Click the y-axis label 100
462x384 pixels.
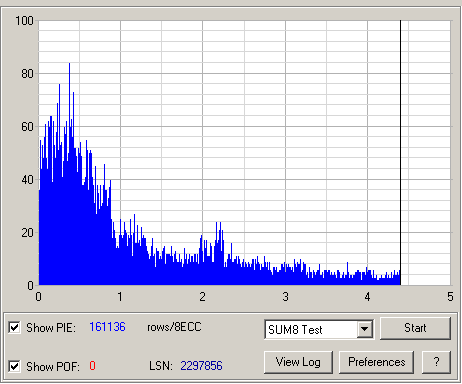click(24, 21)
